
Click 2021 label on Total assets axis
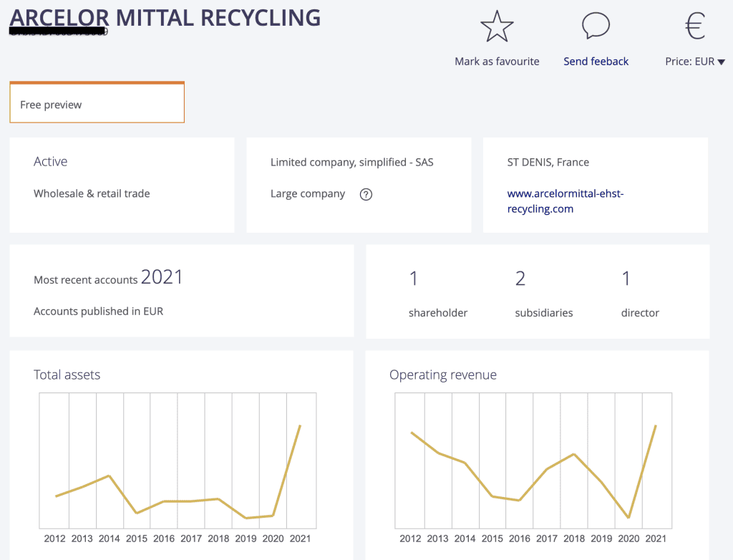[x=300, y=539]
